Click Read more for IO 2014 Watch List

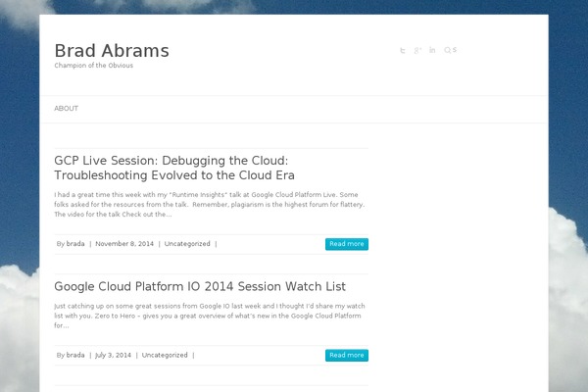pos(346,355)
